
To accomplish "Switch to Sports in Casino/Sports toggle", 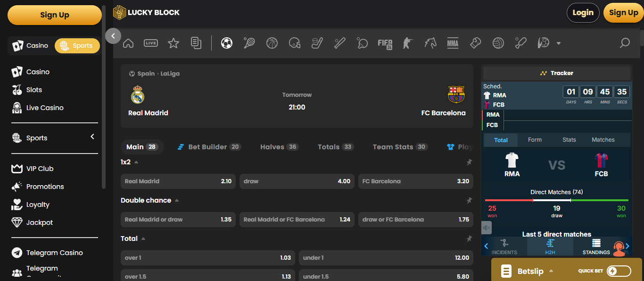I will click(x=77, y=46).
